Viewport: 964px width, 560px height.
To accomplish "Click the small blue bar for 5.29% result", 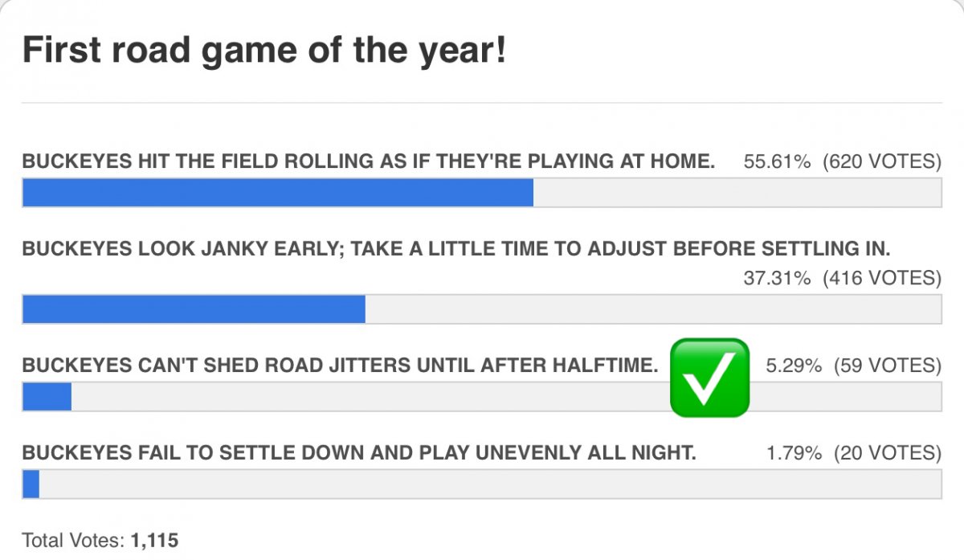I will point(47,397).
